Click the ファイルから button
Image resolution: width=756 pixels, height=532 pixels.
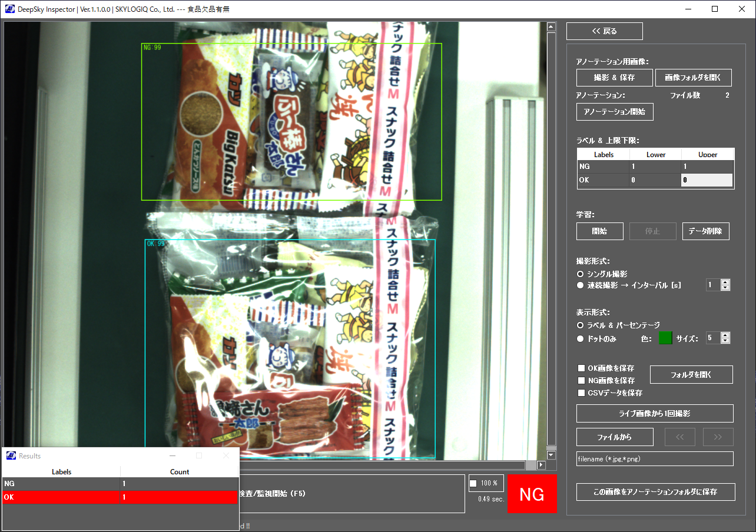tap(615, 437)
